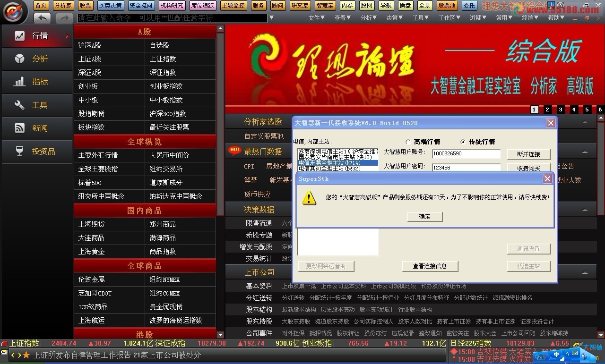605x364 pixels.
Task: Open the 近期 dropdown menu
Action: [478, 18]
